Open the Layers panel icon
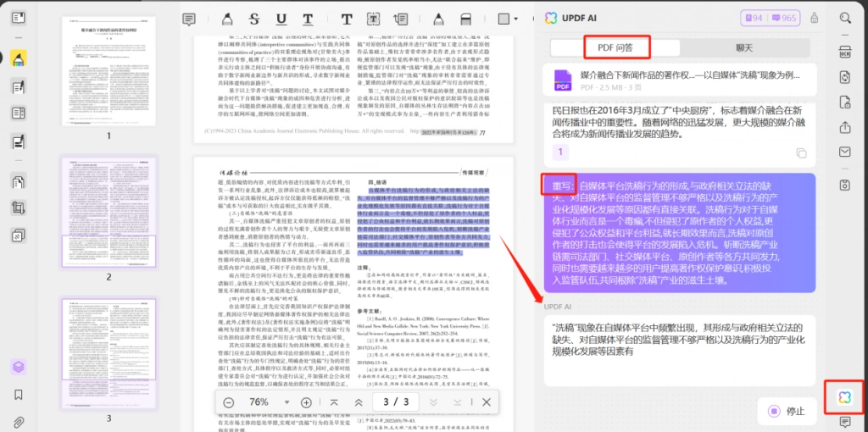Viewport: 868px width, 432px height. click(19, 367)
